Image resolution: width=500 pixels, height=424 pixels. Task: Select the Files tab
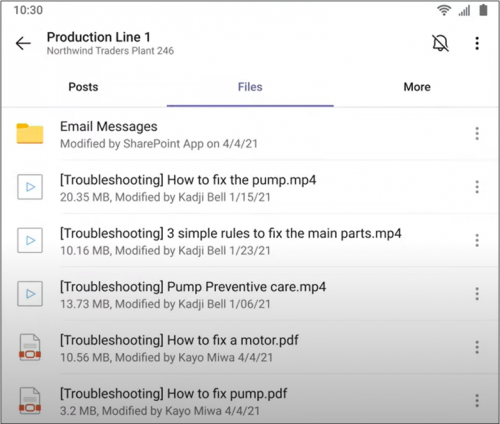[x=250, y=87]
